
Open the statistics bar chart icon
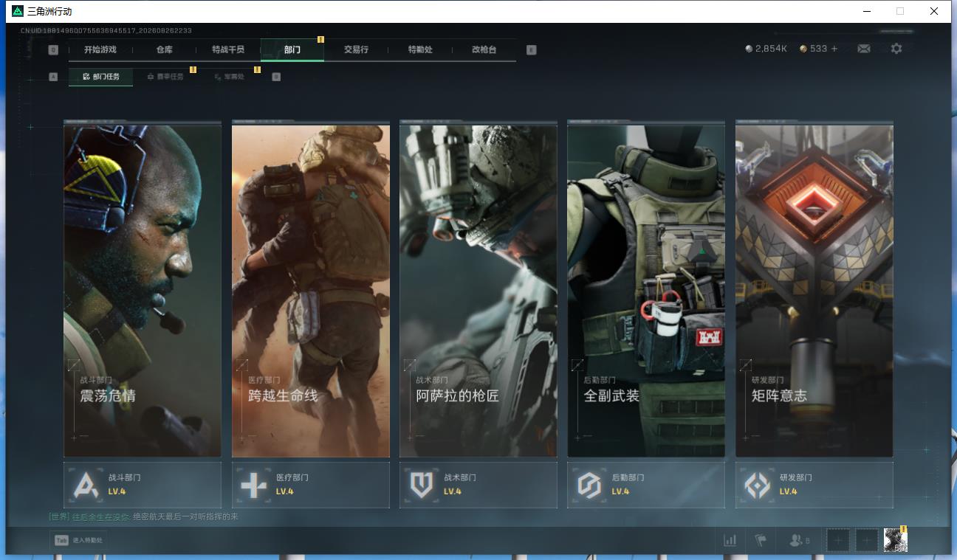pyautogui.click(x=730, y=540)
